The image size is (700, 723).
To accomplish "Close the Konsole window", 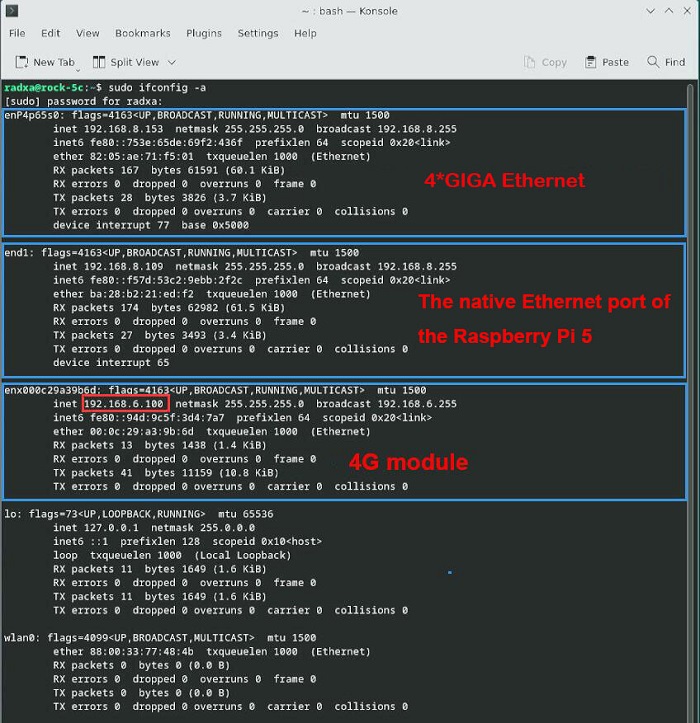I will [x=687, y=11].
